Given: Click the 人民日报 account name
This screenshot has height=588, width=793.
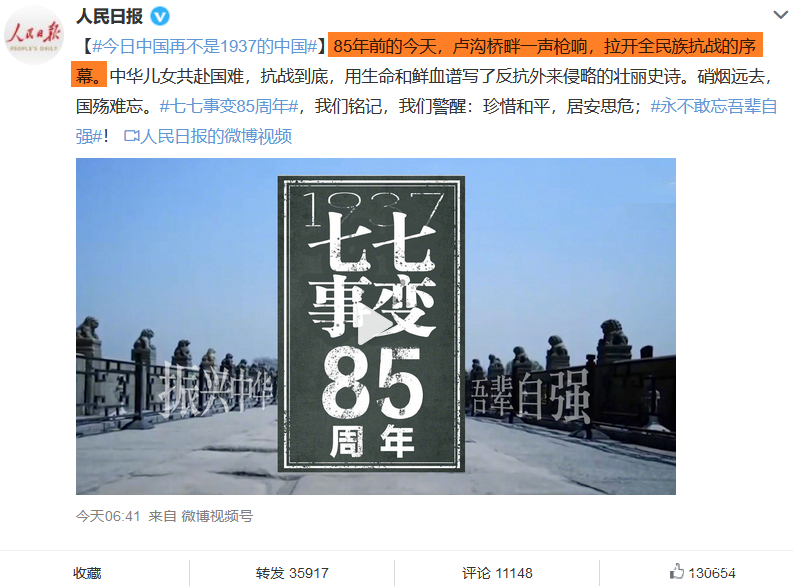Looking at the screenshot, I should (x=110, y=17).
